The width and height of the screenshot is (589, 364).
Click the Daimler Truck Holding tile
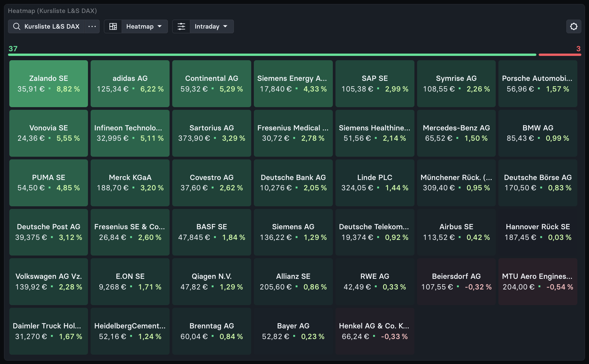pos(49,331)
